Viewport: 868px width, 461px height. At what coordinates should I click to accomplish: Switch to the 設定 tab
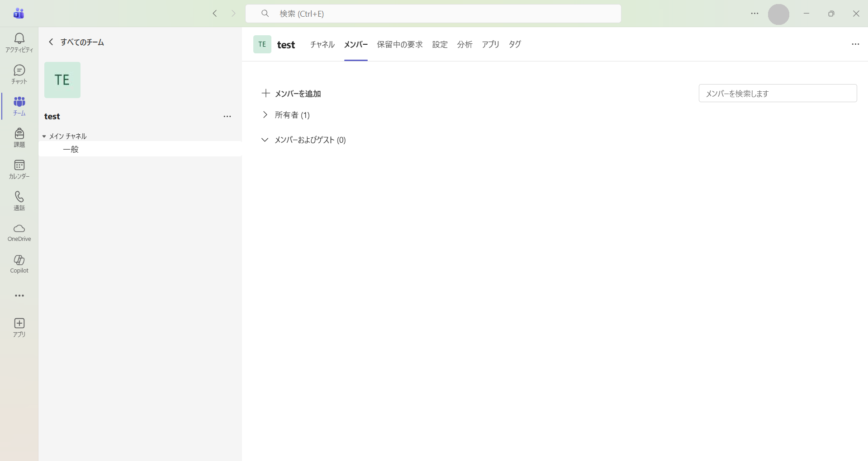tap(440, 44)
